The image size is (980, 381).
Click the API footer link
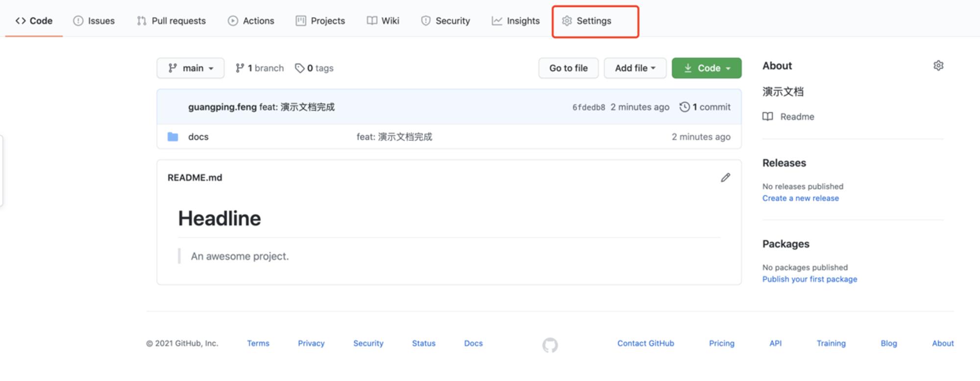(775, 343)
